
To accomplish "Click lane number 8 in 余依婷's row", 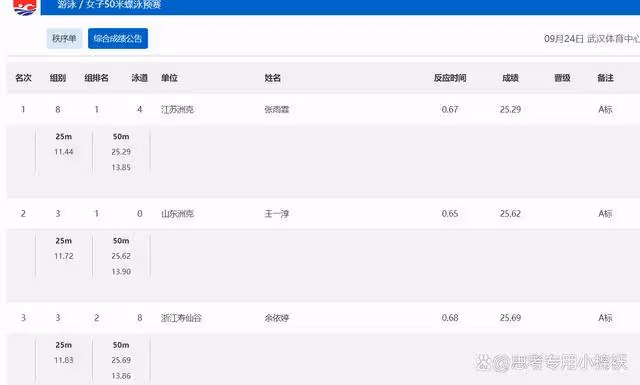I will pos(140,318).
